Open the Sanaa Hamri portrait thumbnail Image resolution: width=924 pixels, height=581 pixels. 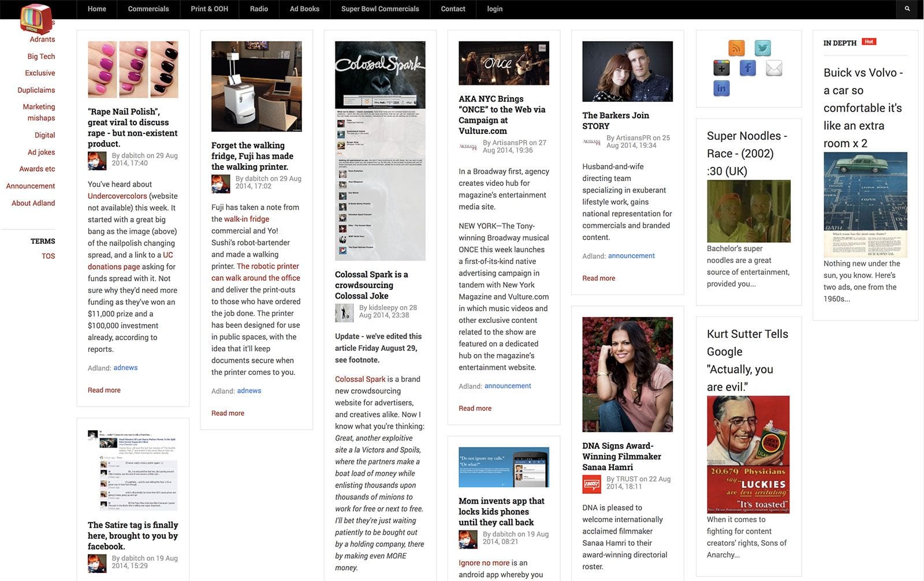click(627, 375)
